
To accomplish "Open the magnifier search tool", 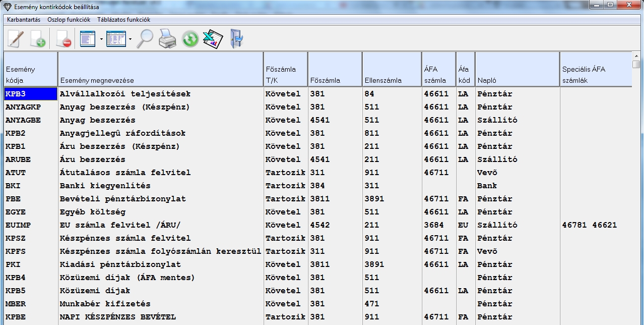I will tap(145, 39).
